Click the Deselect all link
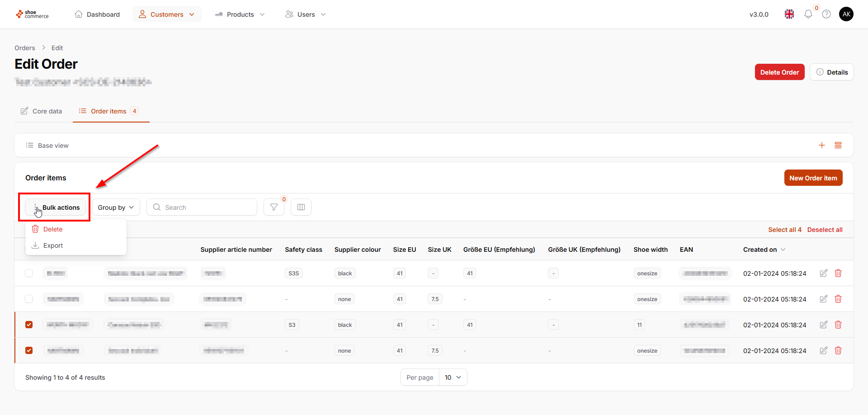The height and width of the screenshot is (415, 868). [x=825, y=230]
